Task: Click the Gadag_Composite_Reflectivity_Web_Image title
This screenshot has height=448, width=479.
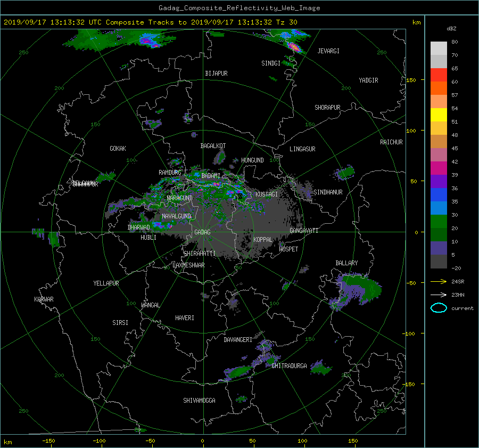Action: point(239,8)
